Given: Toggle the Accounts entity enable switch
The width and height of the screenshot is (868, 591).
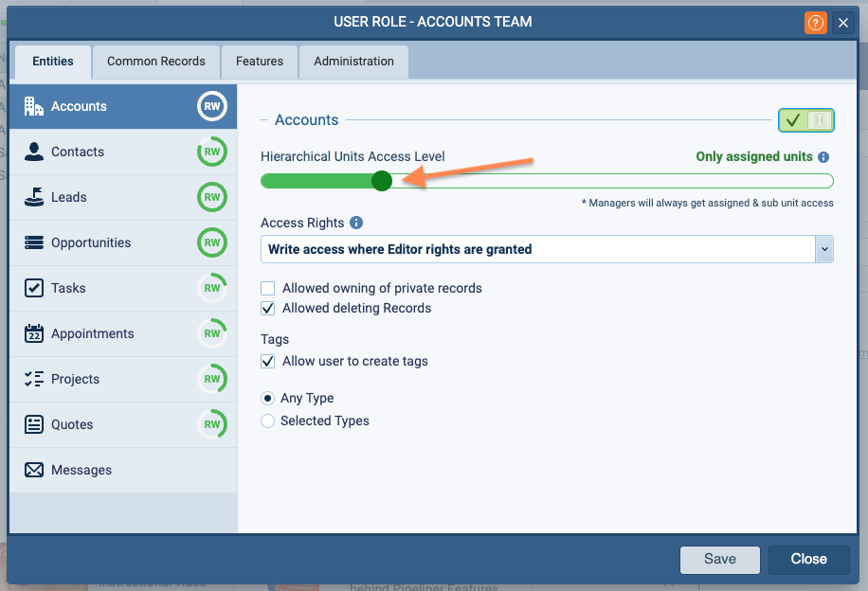Looking at the screenshot, I should (805, 120).
